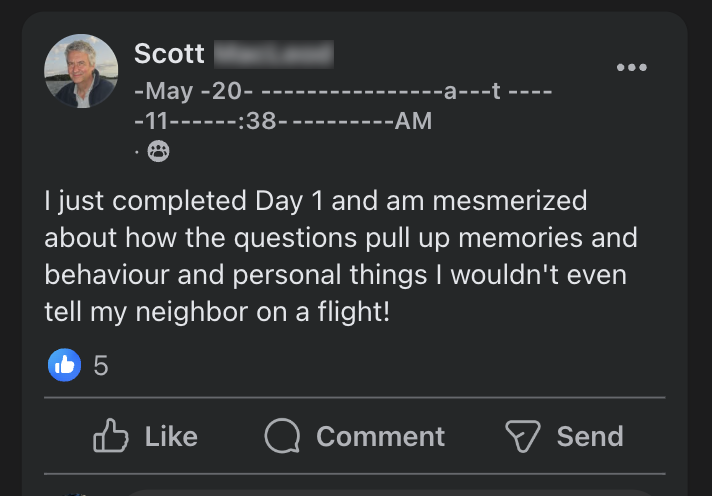Screen dimensions: 712x496
Task: Click the 'behaviour and personal things' line
Action: (x=336, y=275)
